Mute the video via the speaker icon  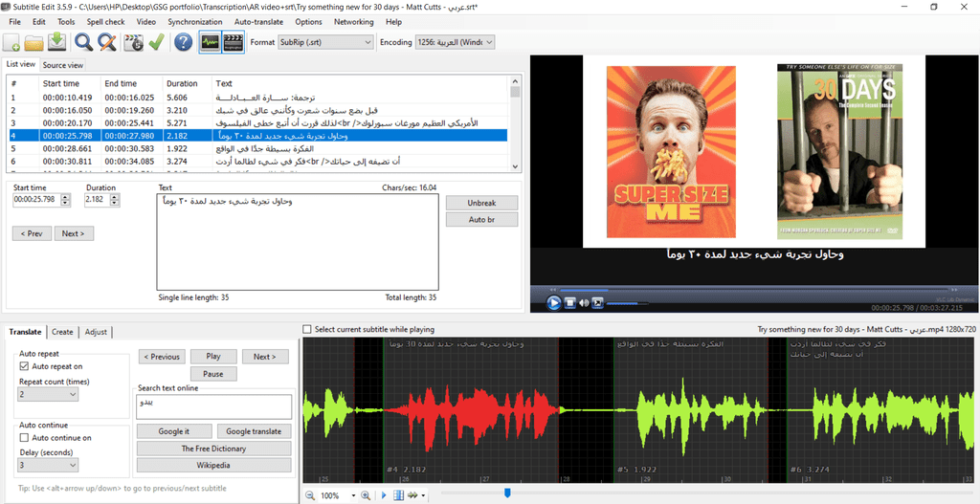click(585, 303)
